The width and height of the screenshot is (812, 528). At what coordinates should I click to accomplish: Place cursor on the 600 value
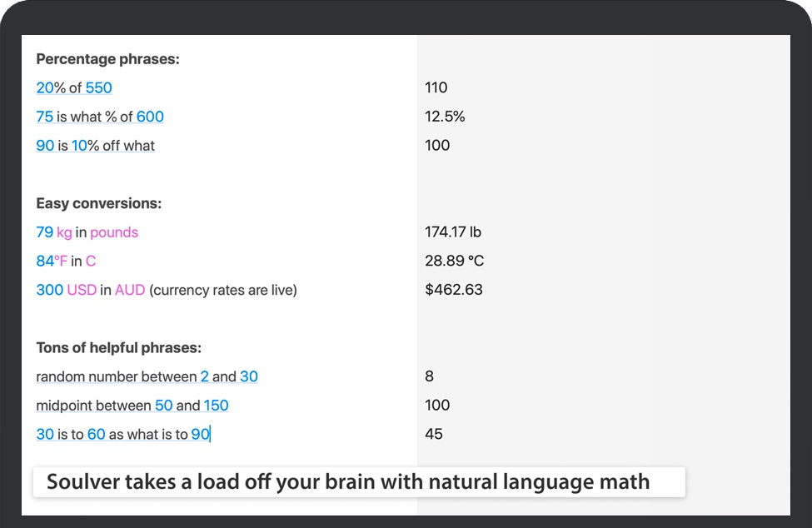(150, 117)
